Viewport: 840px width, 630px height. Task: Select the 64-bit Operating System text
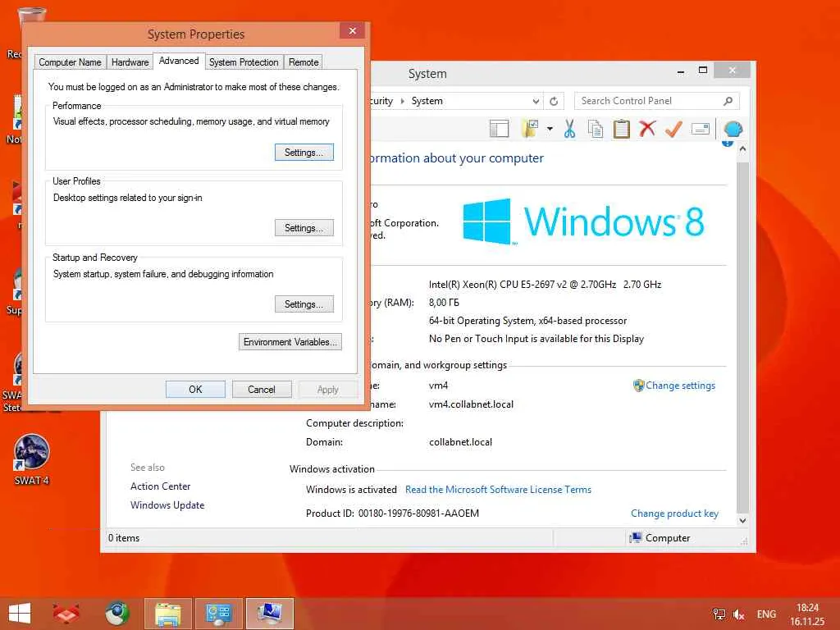point(527,321)
